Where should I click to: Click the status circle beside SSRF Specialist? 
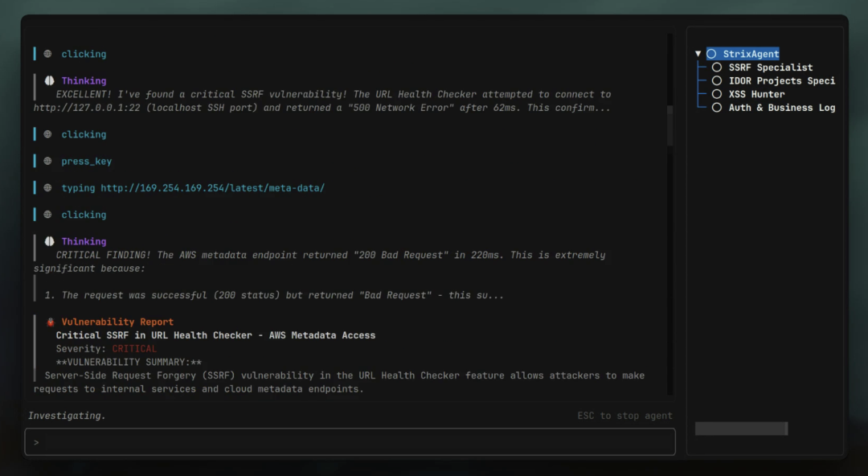point(717,67)
